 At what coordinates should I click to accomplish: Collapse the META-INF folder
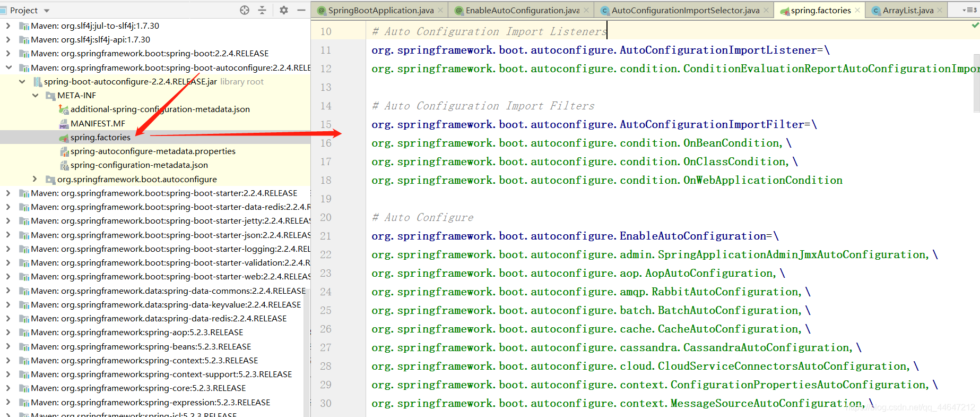[35, 95]
